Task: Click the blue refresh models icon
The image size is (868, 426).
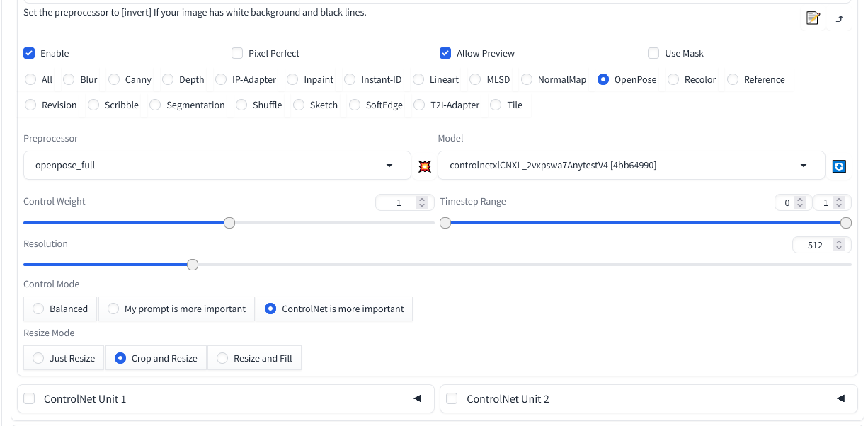Action: (x=839, y=166)
